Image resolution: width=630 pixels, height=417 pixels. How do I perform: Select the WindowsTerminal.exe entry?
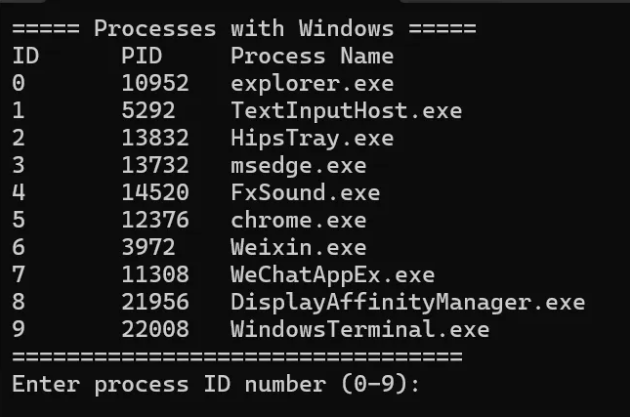[360, 329]
